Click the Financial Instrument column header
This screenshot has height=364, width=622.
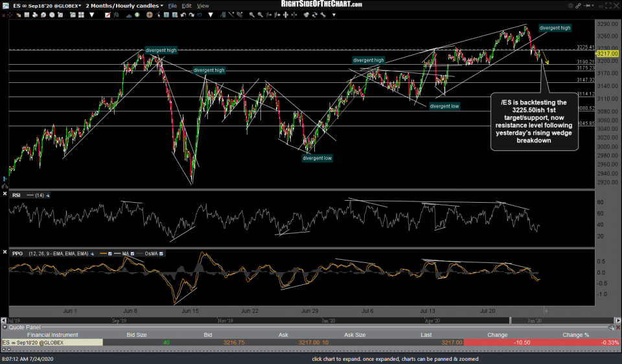[52, 335]
